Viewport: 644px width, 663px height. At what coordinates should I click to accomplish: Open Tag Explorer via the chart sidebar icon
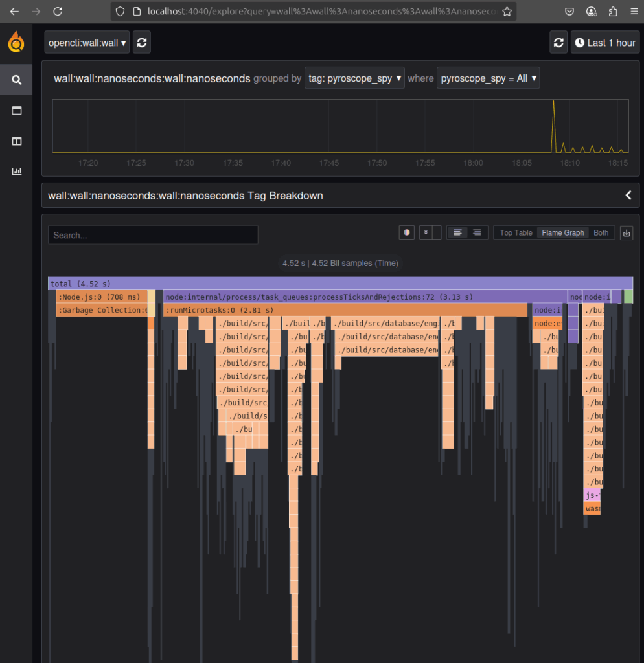(x=16, y=171)
